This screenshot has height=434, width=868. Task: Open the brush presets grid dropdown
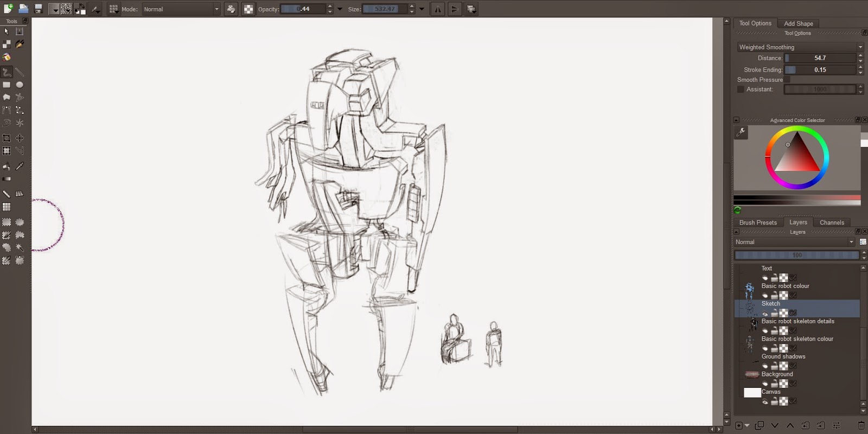pos(113,9)
